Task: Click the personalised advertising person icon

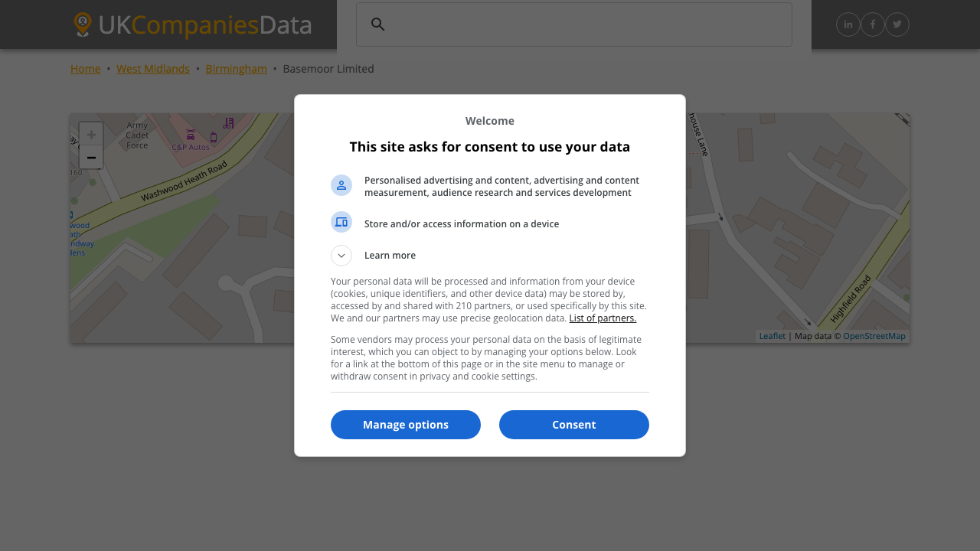Action: 341,185
